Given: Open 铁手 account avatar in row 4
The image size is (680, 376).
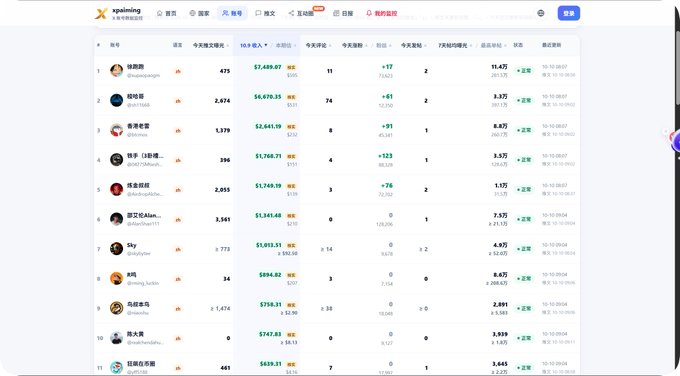Looking at the screenshot, I should click(x=116, y=160).
